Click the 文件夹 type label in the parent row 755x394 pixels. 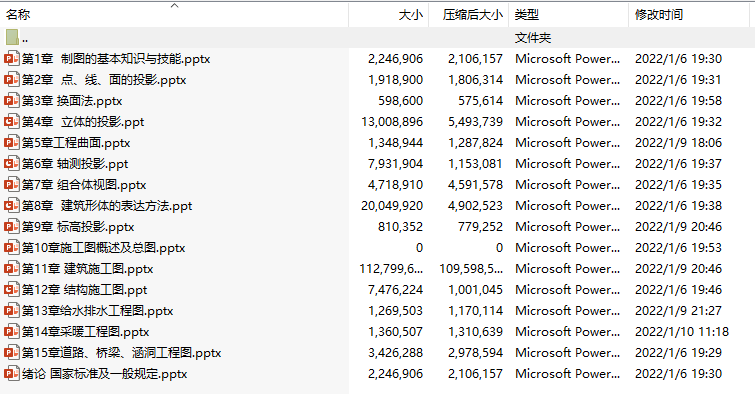click(x=533, y=38)
